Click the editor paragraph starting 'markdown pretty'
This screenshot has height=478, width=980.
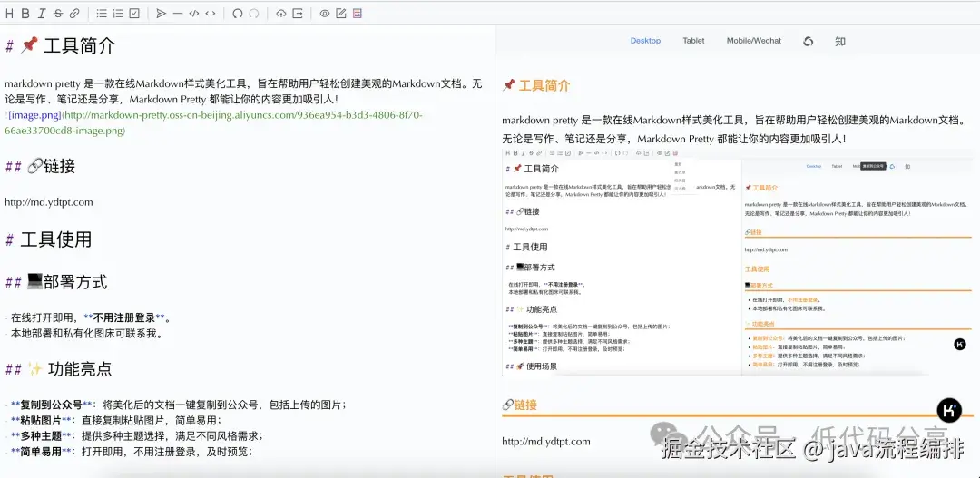point(244,92)
